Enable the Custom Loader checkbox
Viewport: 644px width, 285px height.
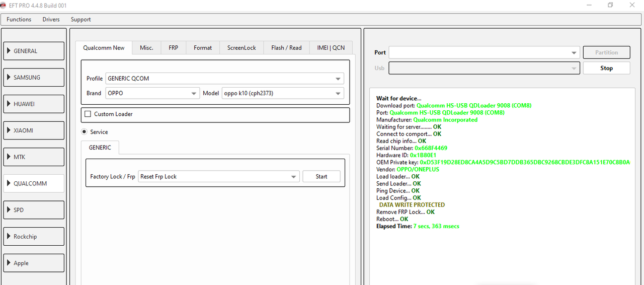tap(88, 114)
